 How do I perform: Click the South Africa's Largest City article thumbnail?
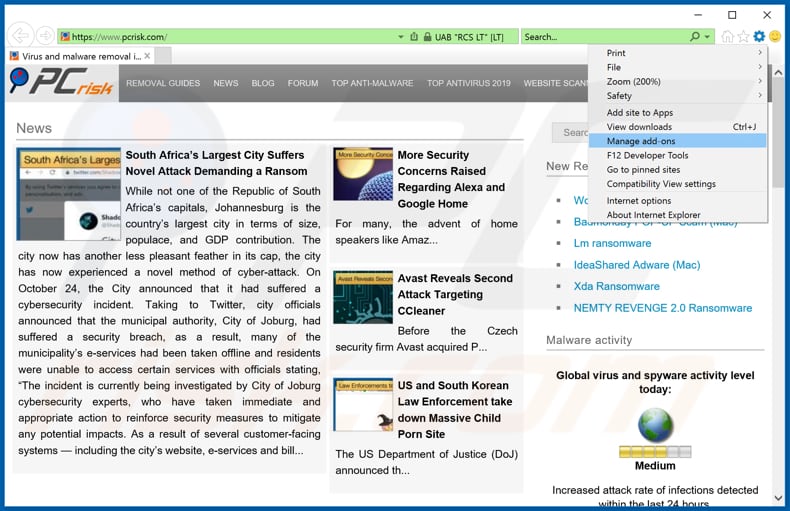68,194
